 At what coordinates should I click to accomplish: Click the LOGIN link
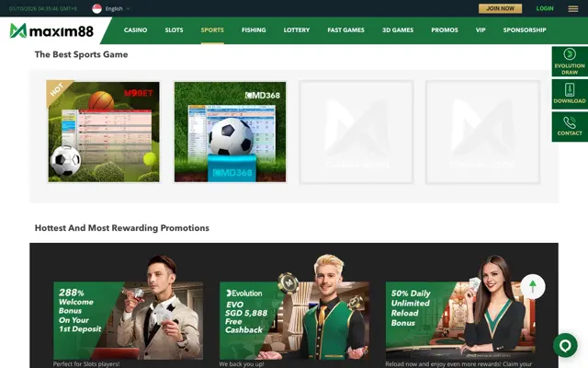pyautogui.click(x=545, y=8)
